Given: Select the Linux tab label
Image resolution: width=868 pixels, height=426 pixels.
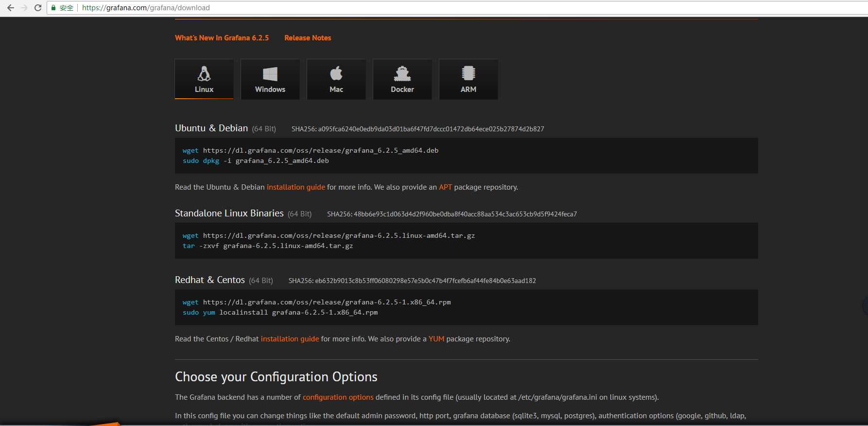Looking at the screenshot, I should coord(204,89).
